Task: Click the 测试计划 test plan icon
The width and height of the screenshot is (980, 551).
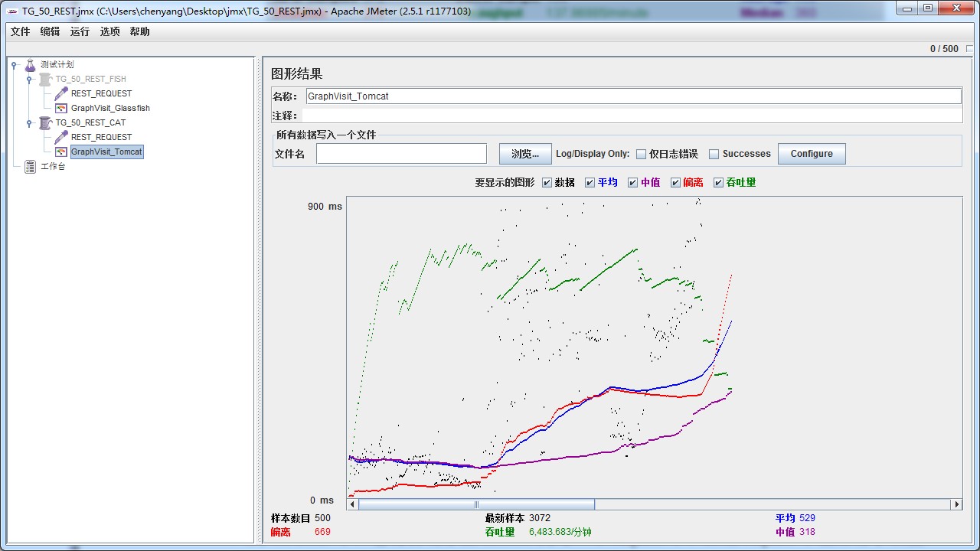Action: coord(29,64)
